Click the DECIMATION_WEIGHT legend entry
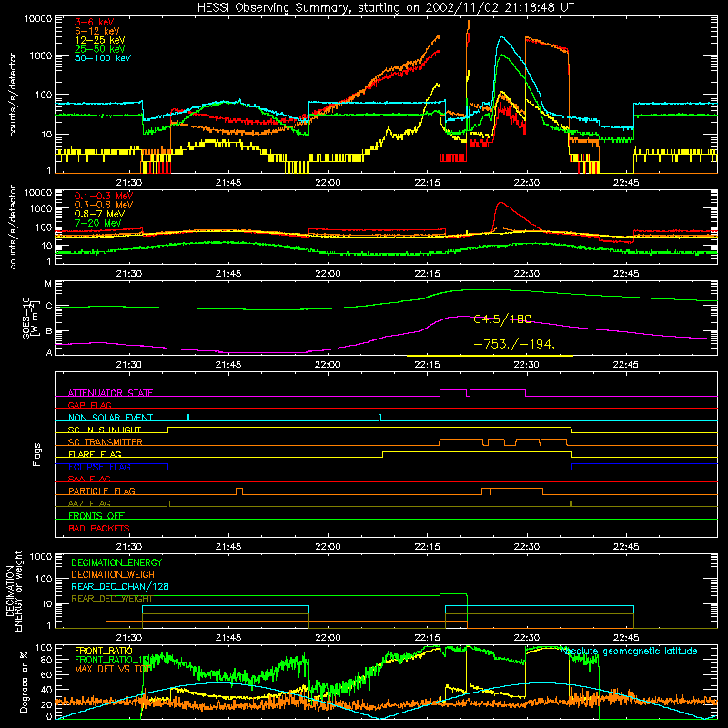 point(116,574)
